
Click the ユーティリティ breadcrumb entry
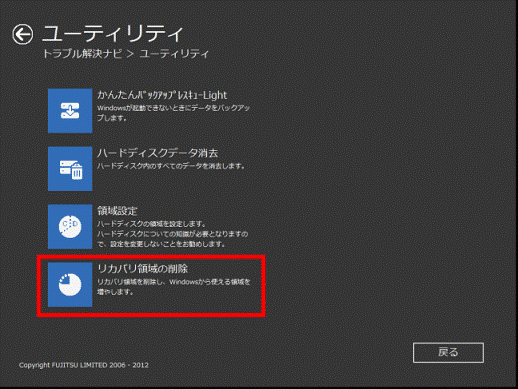(x=174, y=54)
